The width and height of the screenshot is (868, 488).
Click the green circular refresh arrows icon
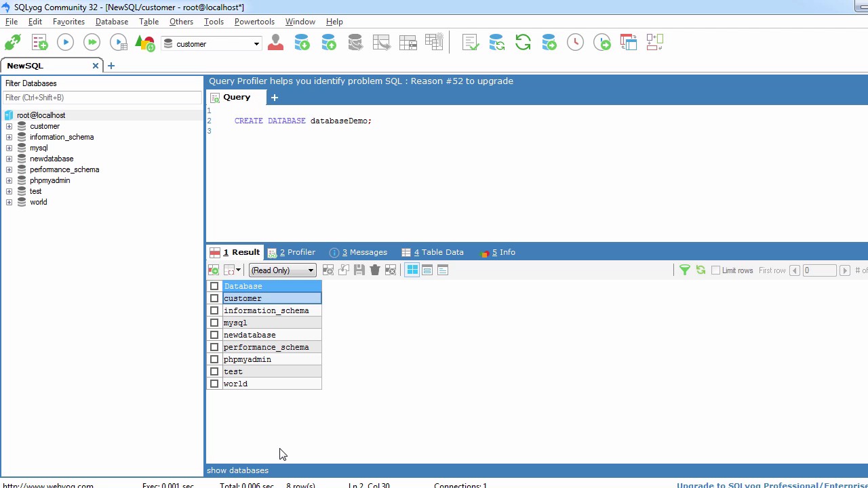tap(523, 43)
